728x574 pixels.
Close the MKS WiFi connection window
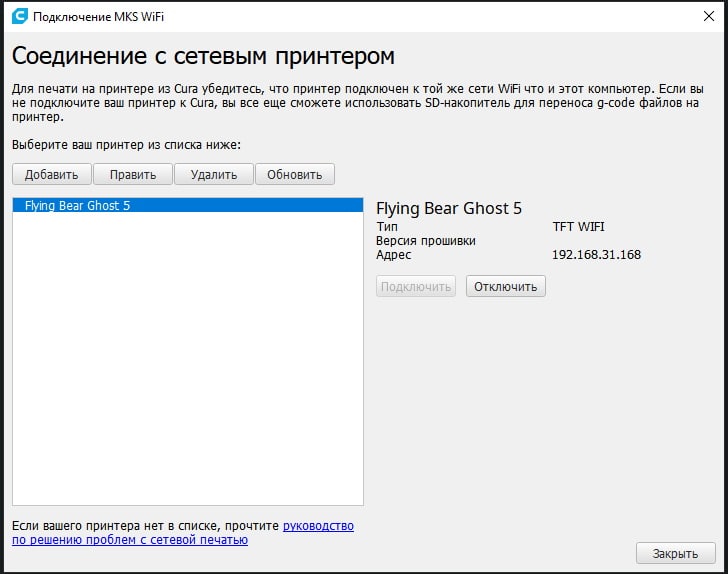point(708,16)
